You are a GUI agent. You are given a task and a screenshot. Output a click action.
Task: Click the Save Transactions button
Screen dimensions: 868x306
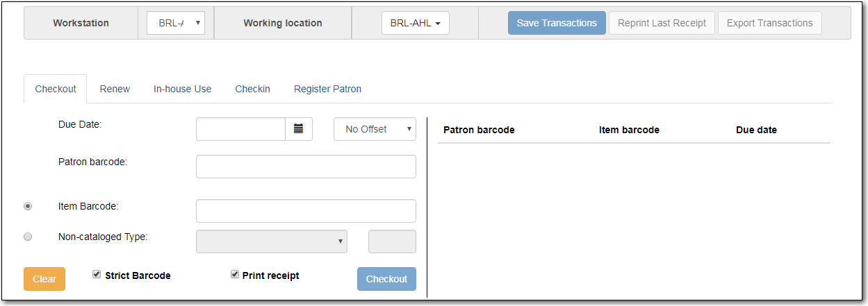point(557,23)
